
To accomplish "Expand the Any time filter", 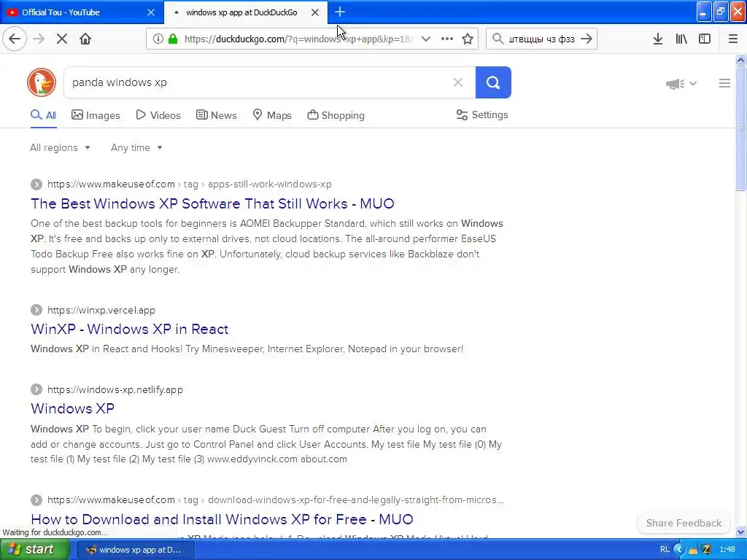I will (136, 147).
